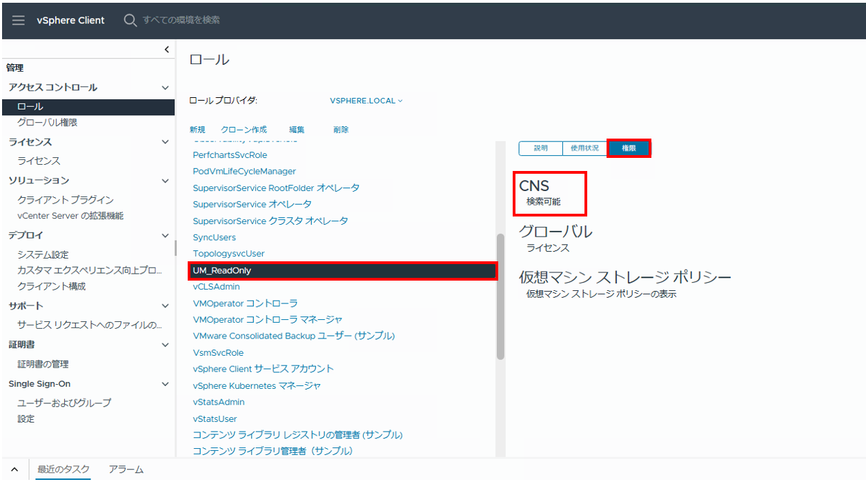Image resolution: width=866 pixels, height=504 pixels.
Task: Collapse the サポート section chevron
Action: (x=165, y=305)
